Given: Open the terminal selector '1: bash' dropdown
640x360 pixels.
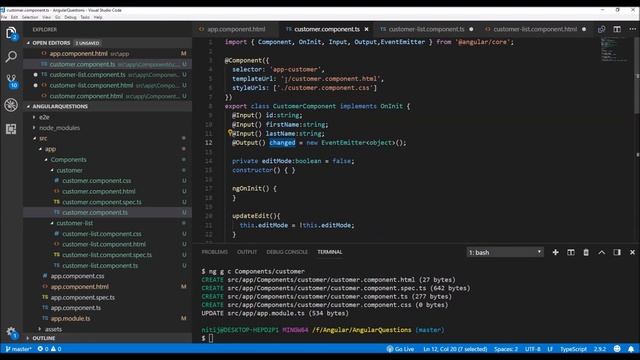Looking at the screenshot, I should 505,252.
